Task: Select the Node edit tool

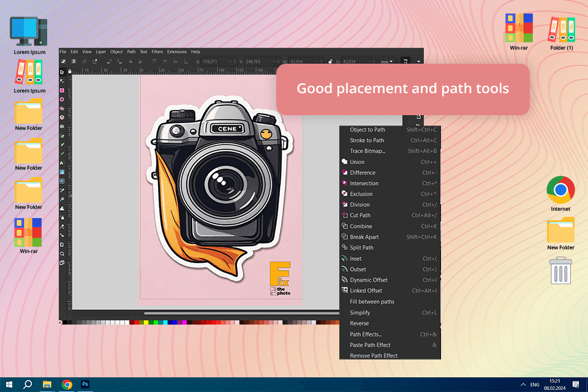Action: tap(62, 81)
